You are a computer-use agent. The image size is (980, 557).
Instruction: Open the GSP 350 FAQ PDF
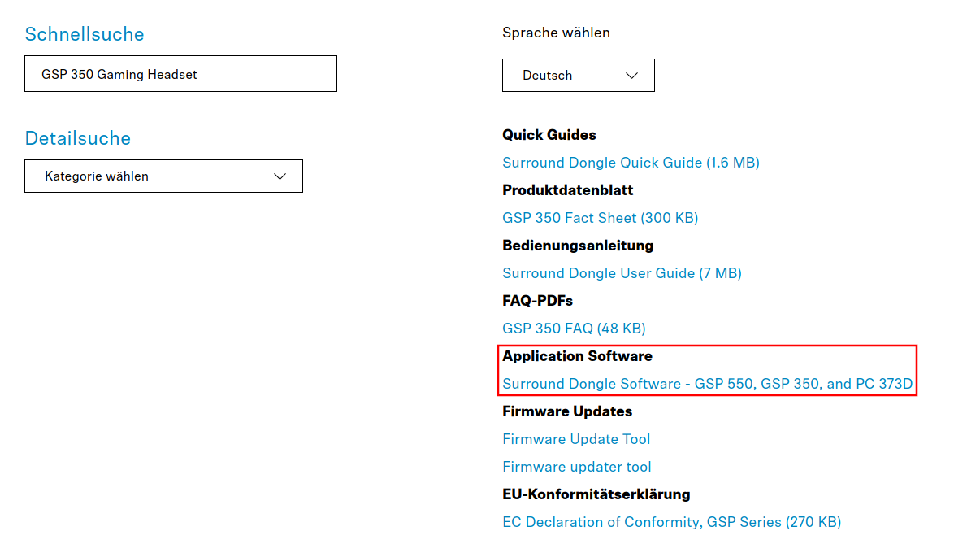tap(574, 329)
